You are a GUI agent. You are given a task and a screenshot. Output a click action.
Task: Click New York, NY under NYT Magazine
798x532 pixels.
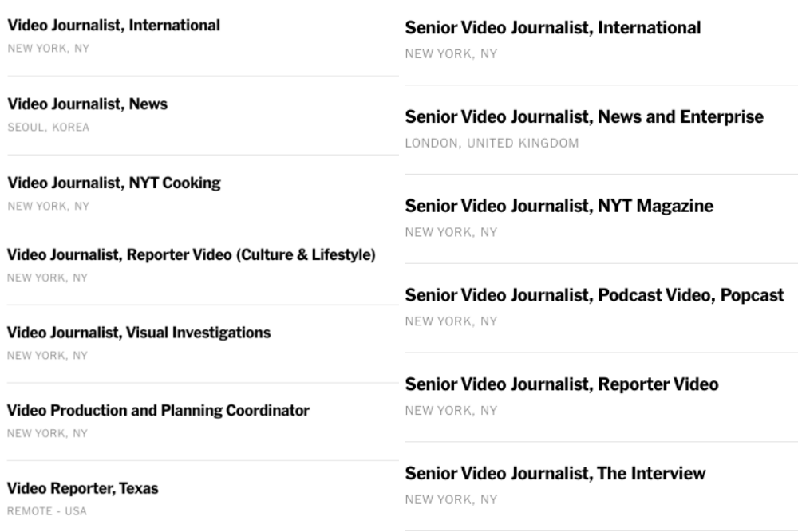451,232
